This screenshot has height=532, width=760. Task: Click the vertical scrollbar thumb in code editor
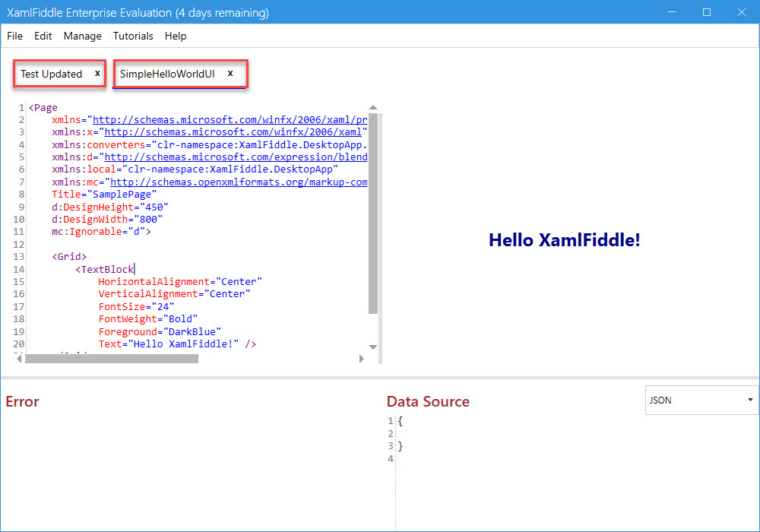(372, 214)
